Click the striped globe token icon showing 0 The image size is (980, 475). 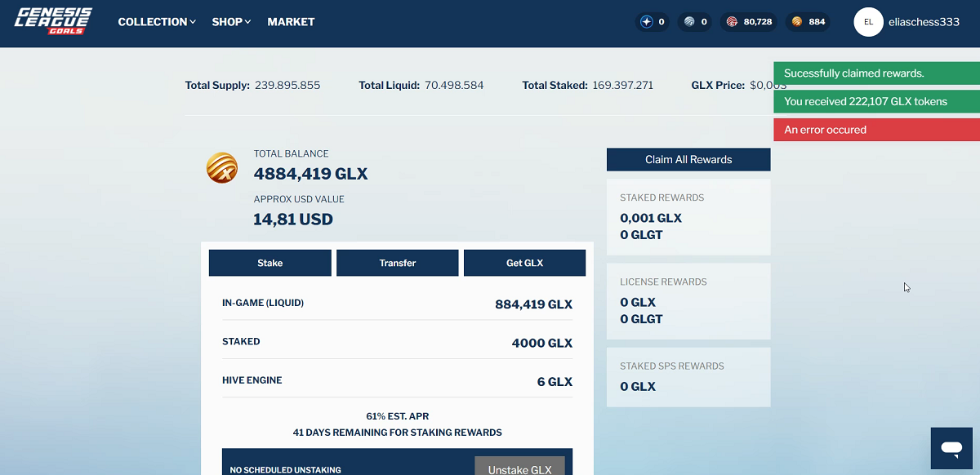pyautogui.click(x=689, y=22)
